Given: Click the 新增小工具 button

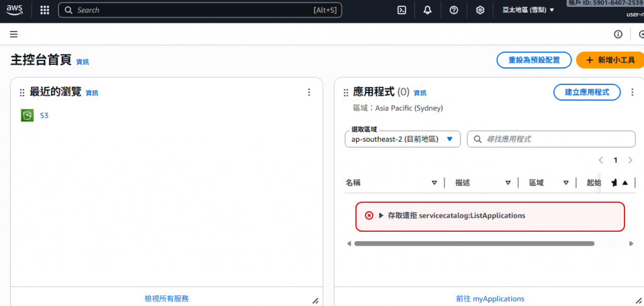Looking at the screenshot, I should pos(610,60).
